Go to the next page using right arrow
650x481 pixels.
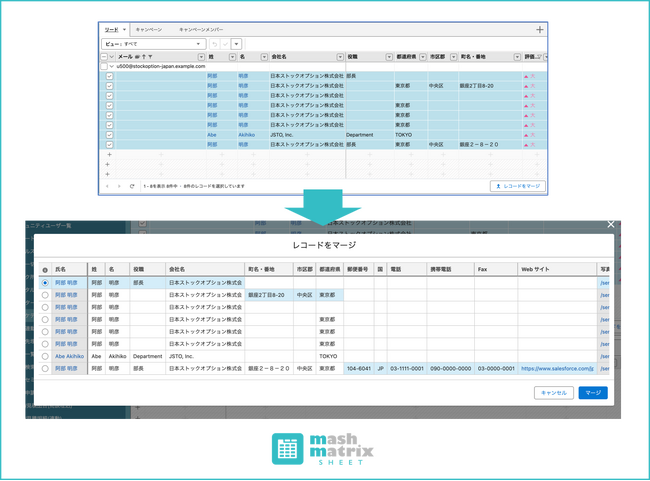[x=119, y=186]
